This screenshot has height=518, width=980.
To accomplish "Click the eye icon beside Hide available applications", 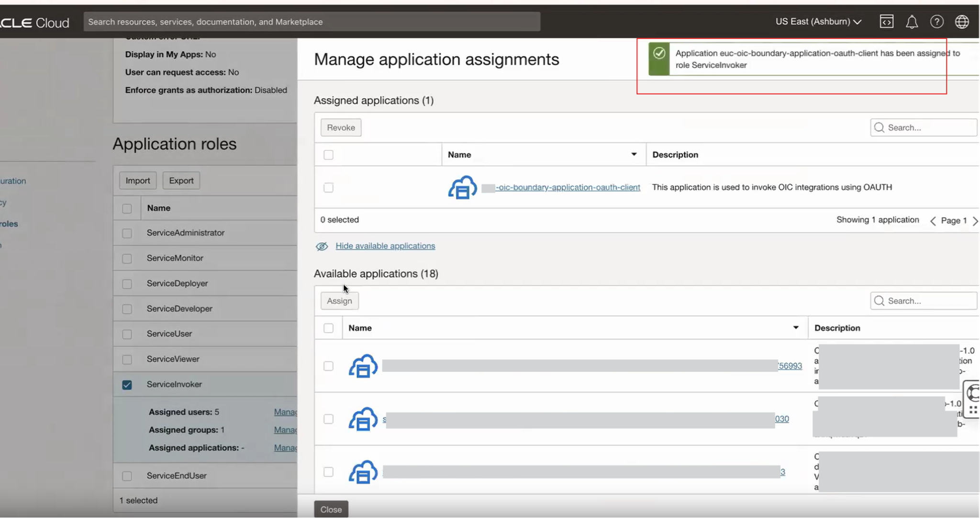I will (321, 246).
